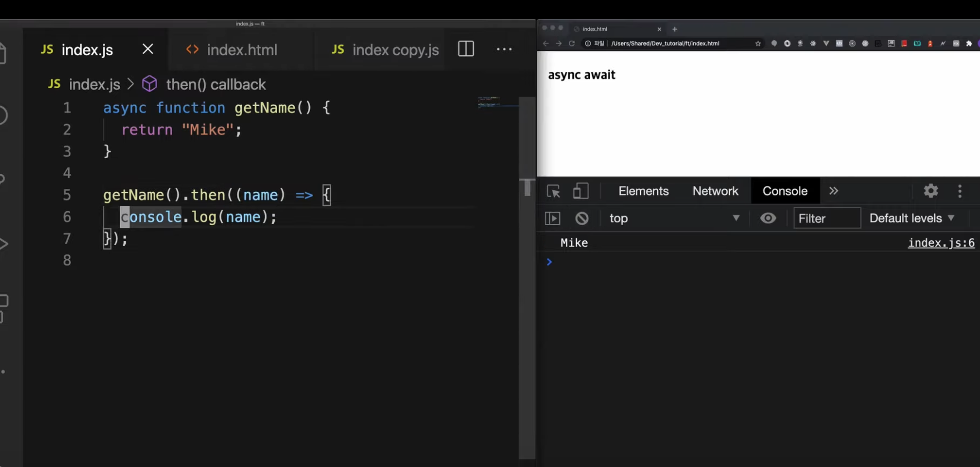Viewport: 980px width, 467px height.
Task: Click console.log(name) on line 6
Action: 198,217
